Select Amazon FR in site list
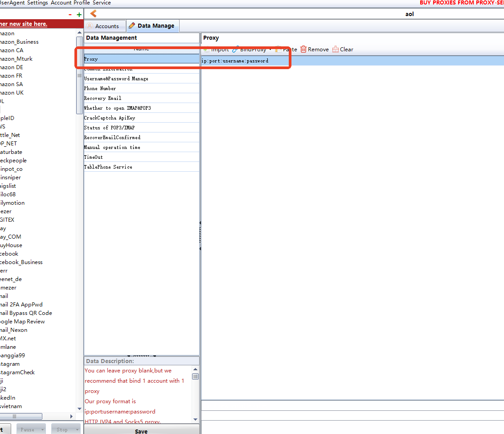This screenshot has height=434, width=504. pyautogui.click(x=11, y=75)
